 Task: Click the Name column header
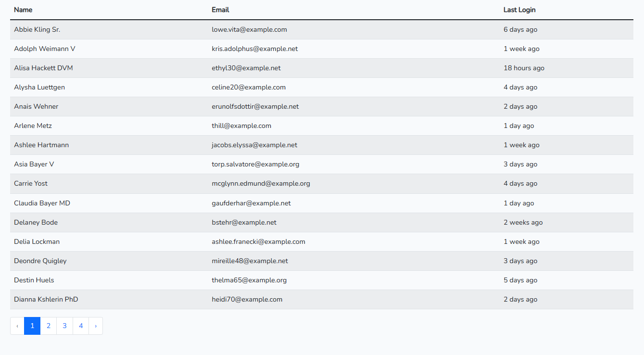(23, 10)
